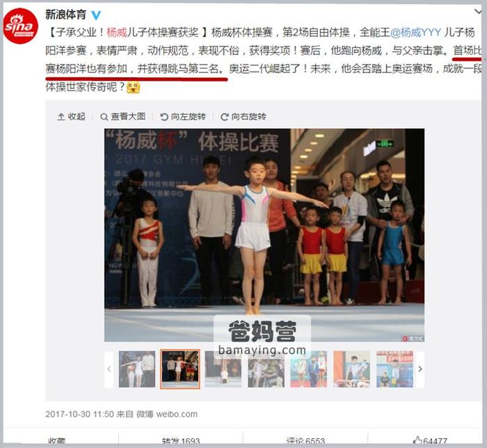
Task: Click the blue verified V badge
Action: pos(96,15)
